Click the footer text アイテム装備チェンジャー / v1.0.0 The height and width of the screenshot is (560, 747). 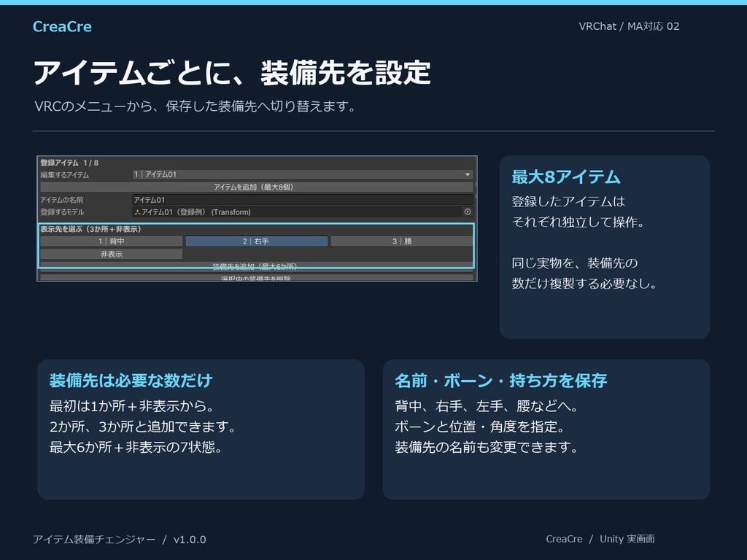120,540
